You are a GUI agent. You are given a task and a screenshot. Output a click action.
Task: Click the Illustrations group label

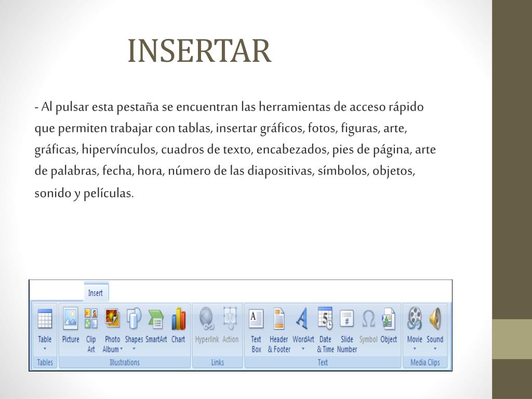[x=125, y=362]
